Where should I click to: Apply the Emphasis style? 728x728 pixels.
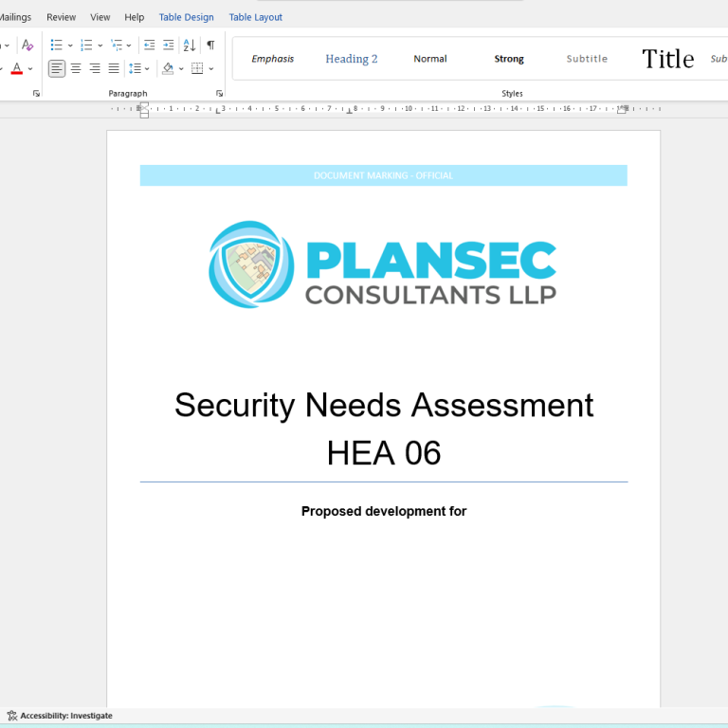click(273, 59)
